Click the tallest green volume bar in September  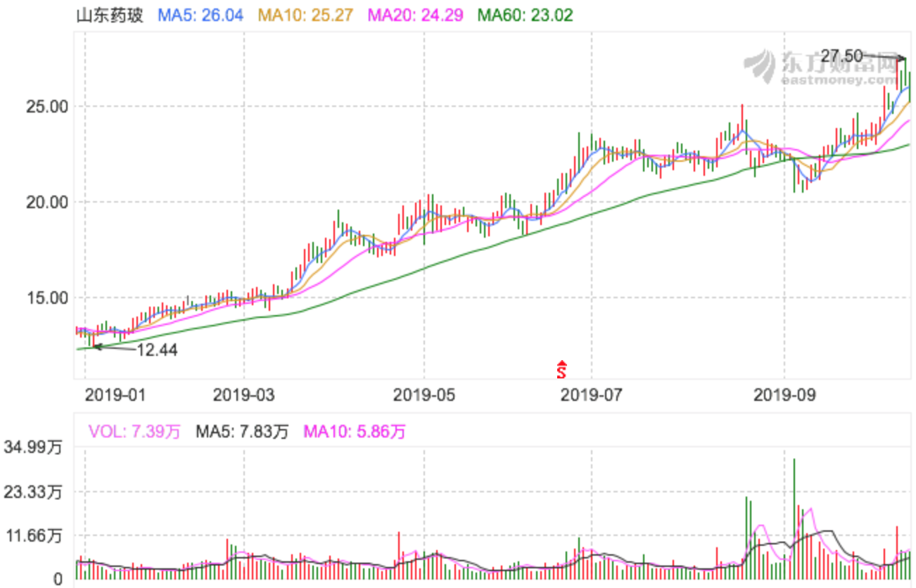point(794,519)
